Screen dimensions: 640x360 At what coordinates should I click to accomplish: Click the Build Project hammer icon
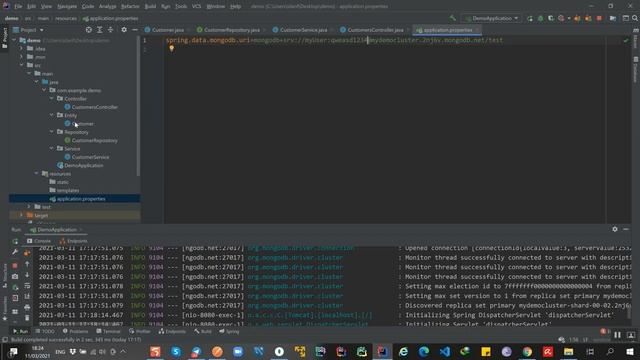click(x=453, y=18)
